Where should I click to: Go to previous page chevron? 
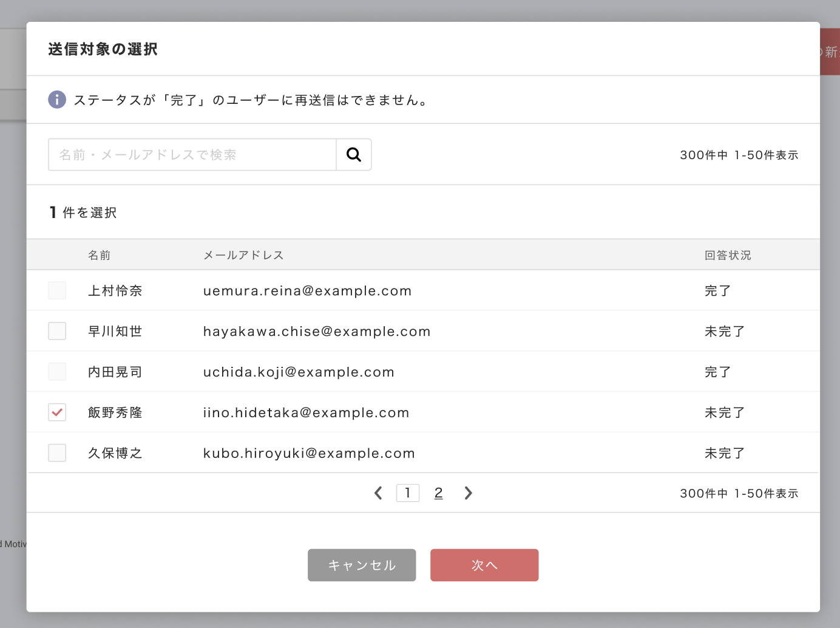378,493
